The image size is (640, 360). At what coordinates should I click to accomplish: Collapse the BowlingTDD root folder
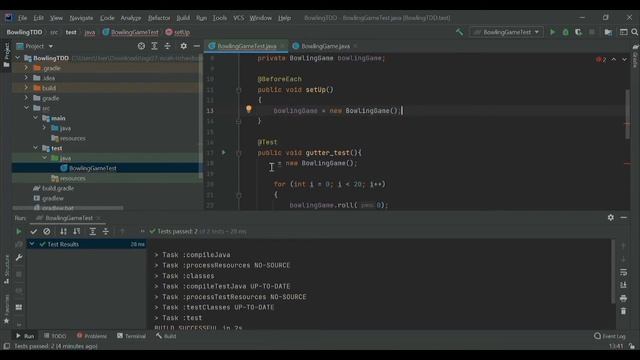[18, 58]
